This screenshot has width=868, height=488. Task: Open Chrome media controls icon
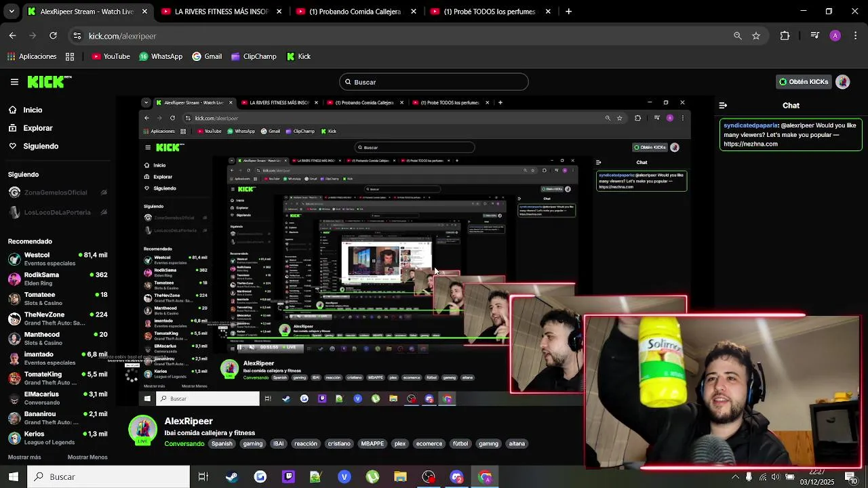pos(815,36)
